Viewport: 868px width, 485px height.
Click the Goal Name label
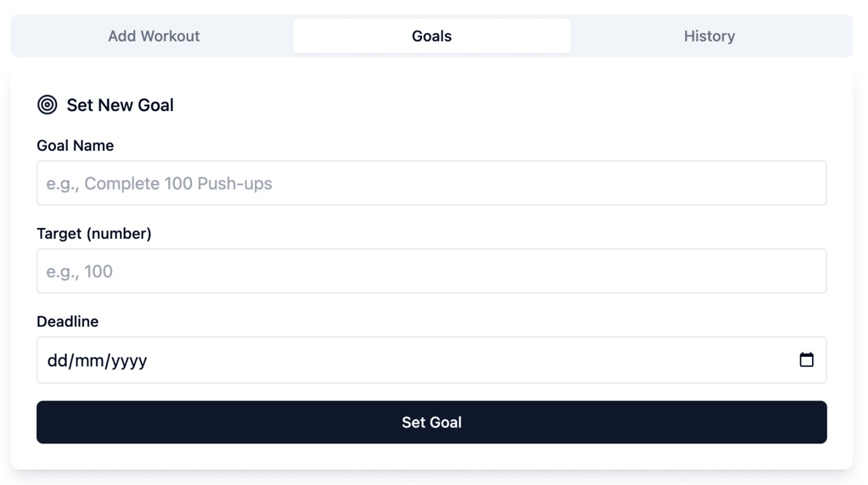coord(75,145)
